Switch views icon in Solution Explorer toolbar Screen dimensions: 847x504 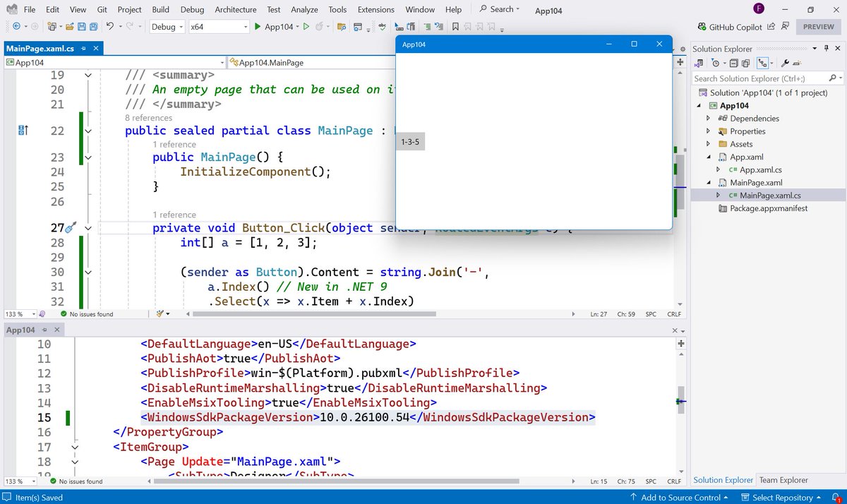click(699, 63)
